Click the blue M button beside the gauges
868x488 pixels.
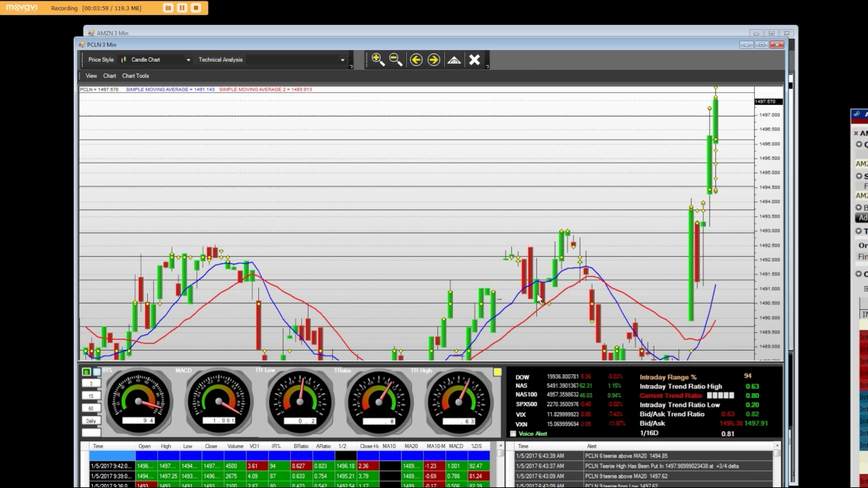click(96, 372)
